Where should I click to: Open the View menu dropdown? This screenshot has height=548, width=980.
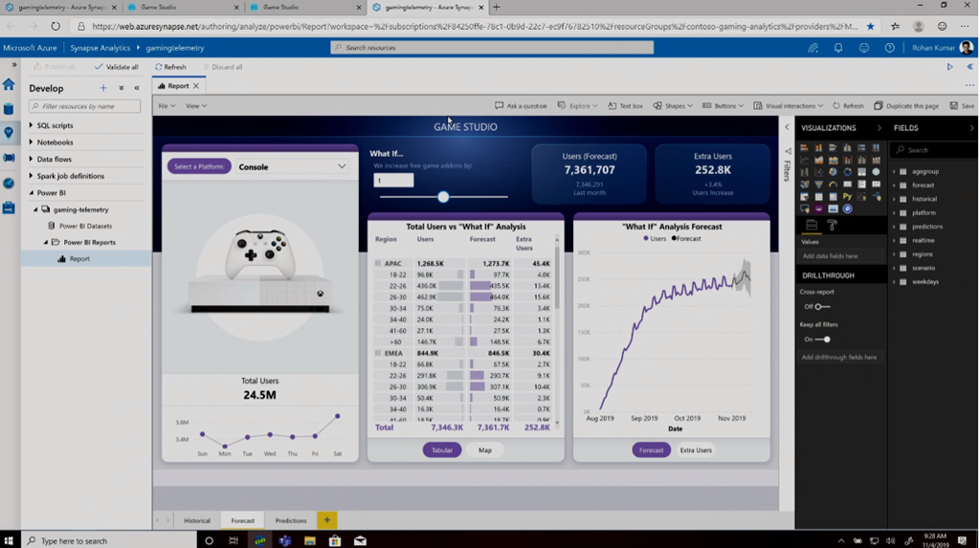click(195, 106)
